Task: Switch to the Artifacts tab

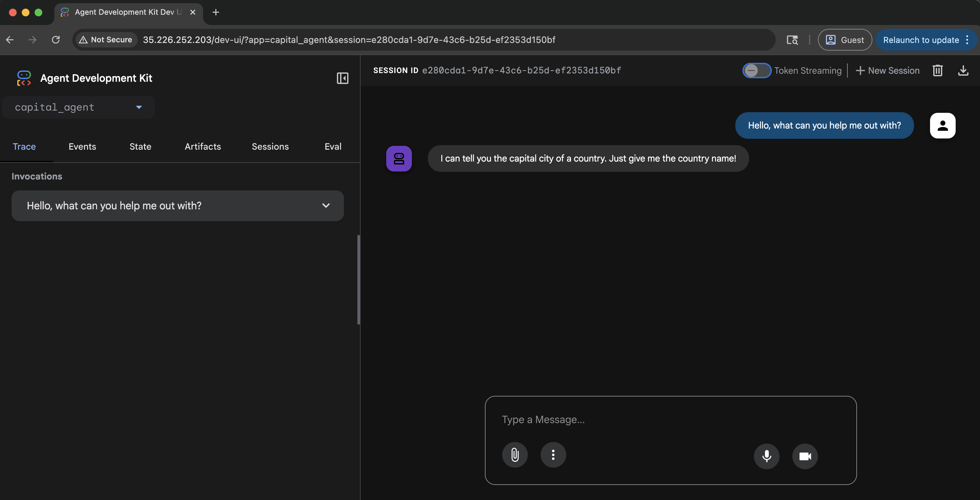Action: point(202,146)
